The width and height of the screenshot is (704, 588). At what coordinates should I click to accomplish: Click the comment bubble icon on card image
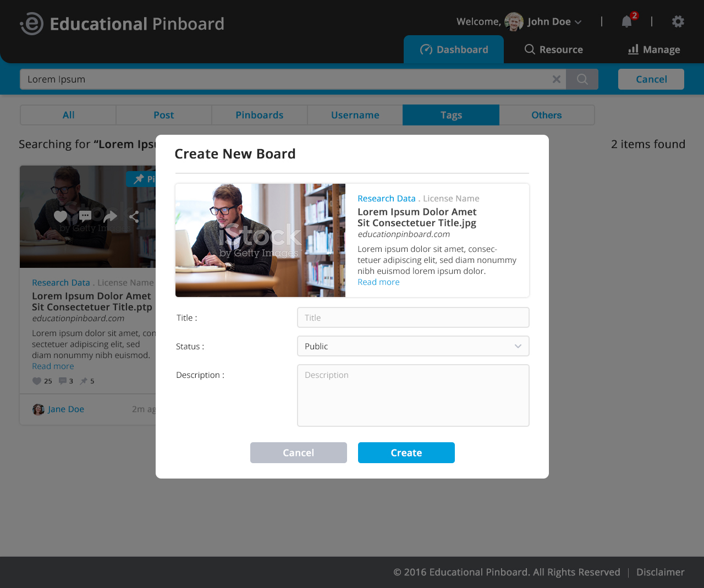point(85,216)
